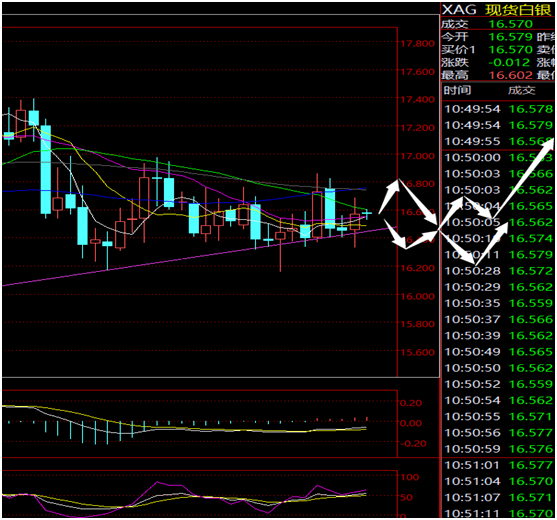Viewport: 557px width, 520px height.
Task: Click the 16.571 price at 10:50:55
Action: pos(531,417)
